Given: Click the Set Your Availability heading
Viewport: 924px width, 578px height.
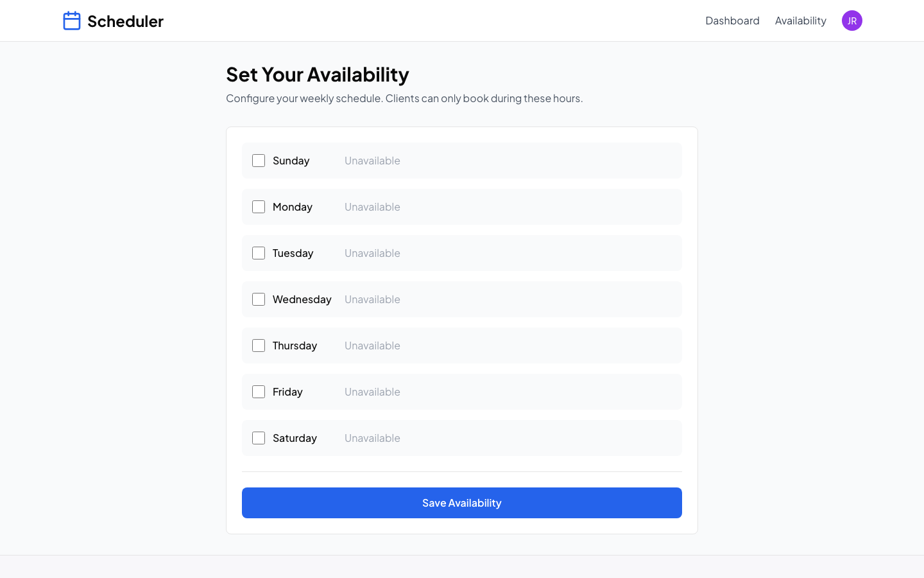Looking at the screenshot, I should pyautogui.click(x=317, y=74).
